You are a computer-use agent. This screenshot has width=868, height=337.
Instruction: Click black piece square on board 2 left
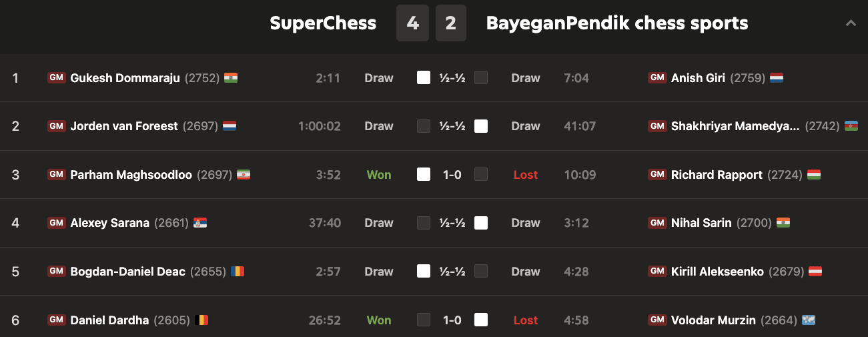[x=424, y=126]
